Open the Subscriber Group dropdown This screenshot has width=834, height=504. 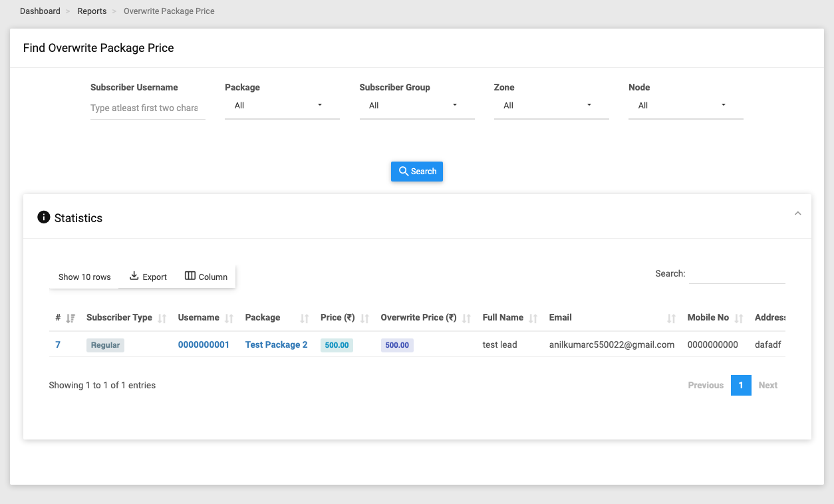coord(417,106)
